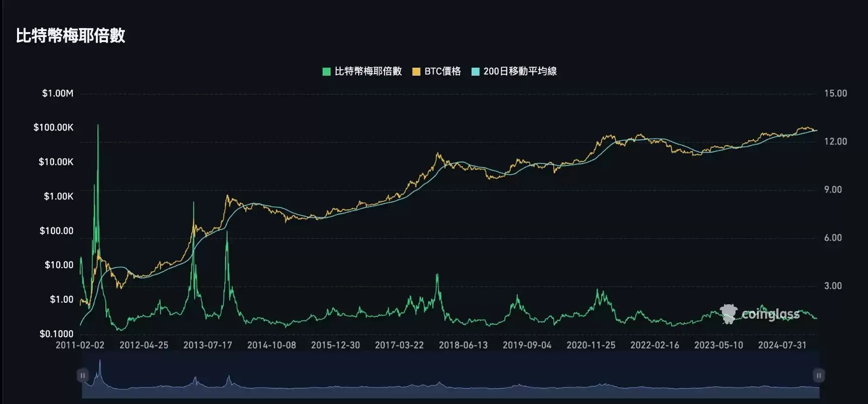Toggle the 比特幣梅耶倍數 series legend label
The image size is (868, 404).
click(x=368, y=71)
